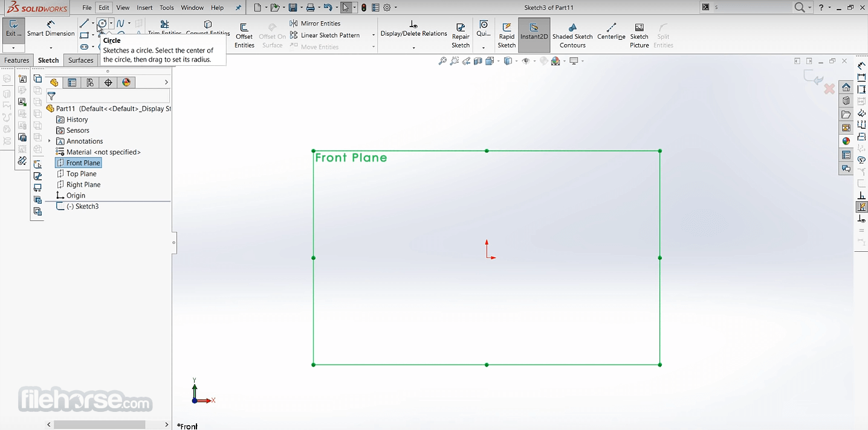
Task: Open the Edit menu
Action: (104, 8)
